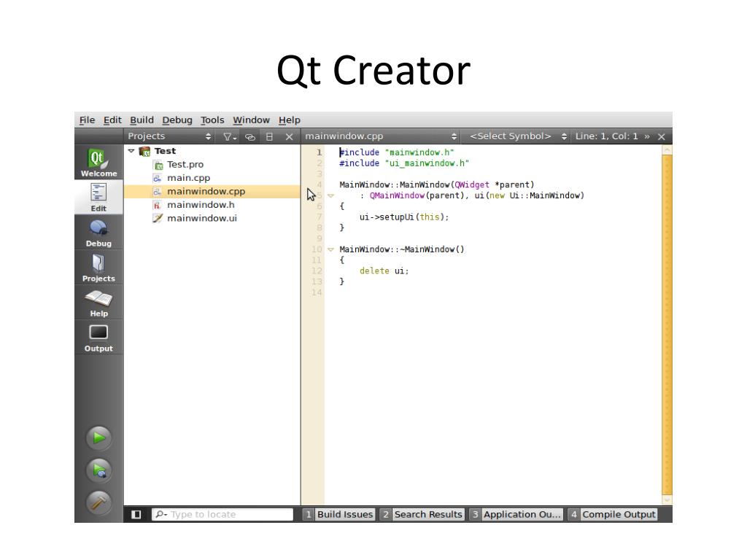Click line number 1 in the gutter
The height and width of the screenshot is (560, 747).
click(x=319, y=153)
